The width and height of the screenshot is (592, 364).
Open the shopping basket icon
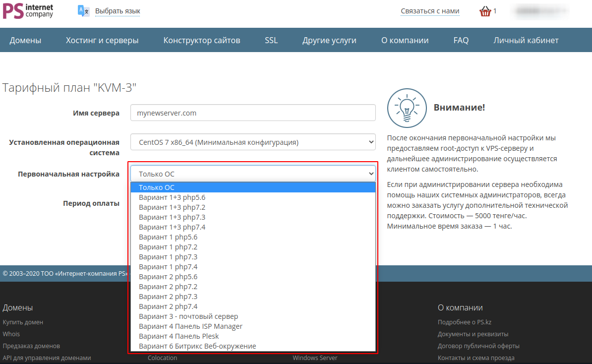tap(485, 11)
